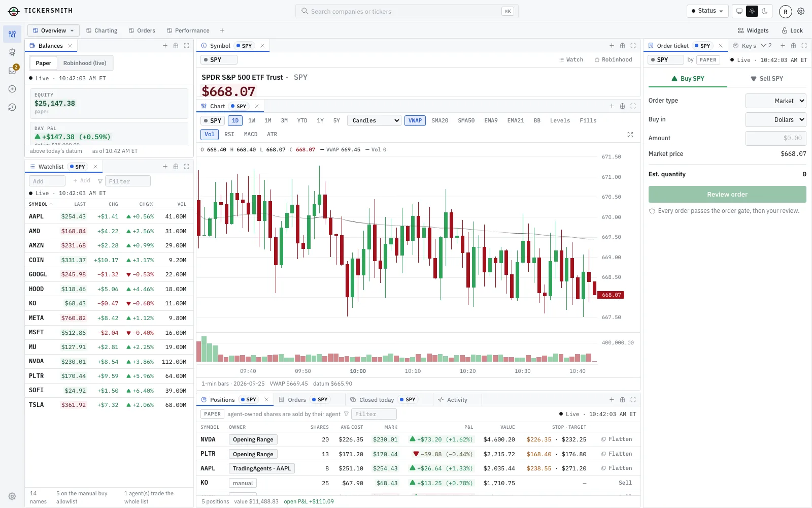Close the Watchlist tab
Viewport: 812px width, 508px height.
point(95,167)
